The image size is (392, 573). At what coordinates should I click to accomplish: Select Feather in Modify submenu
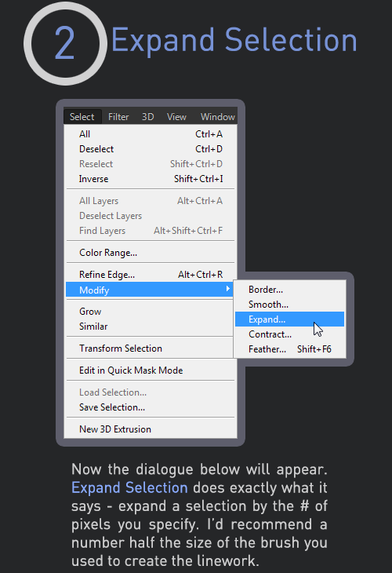290,349
